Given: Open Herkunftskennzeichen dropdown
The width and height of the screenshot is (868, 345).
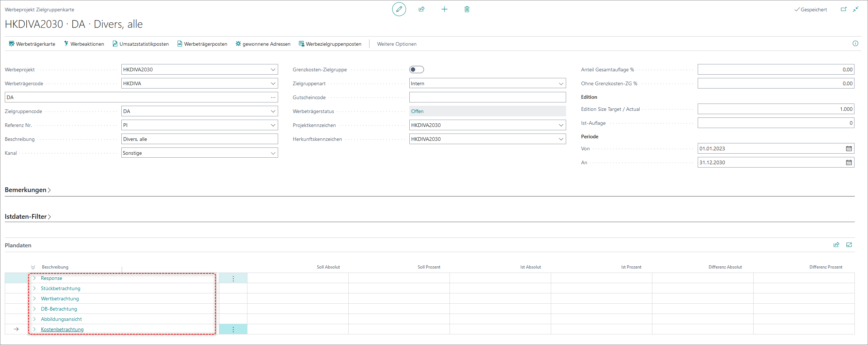Looking at the screenshot, I should coord(561,139).
